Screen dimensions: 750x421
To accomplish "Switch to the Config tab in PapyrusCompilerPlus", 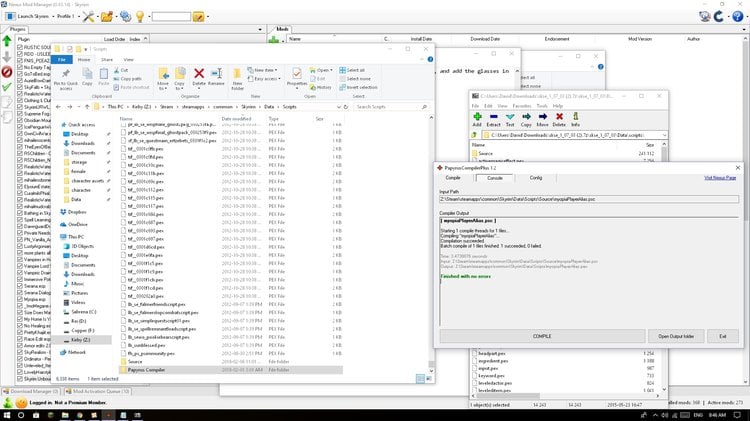I will 536,177.
